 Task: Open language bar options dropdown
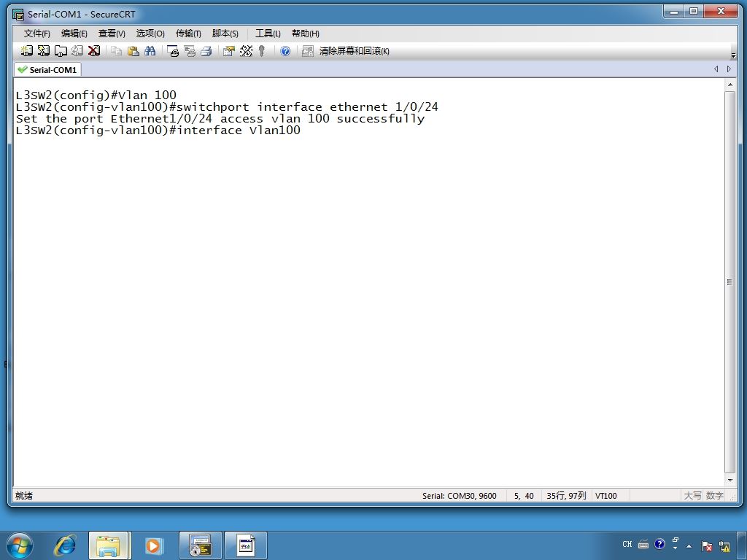(x=675, y=548)
